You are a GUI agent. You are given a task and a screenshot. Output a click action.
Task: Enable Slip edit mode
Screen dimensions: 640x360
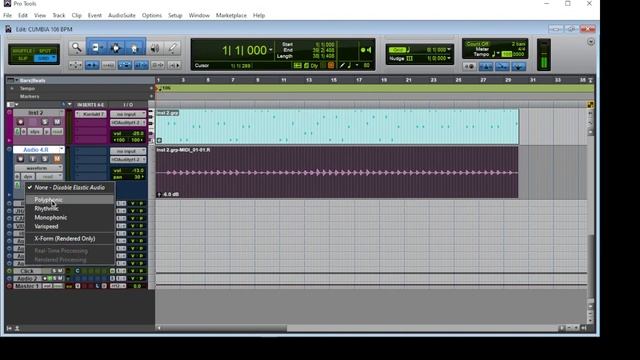[x=22, y=58]
